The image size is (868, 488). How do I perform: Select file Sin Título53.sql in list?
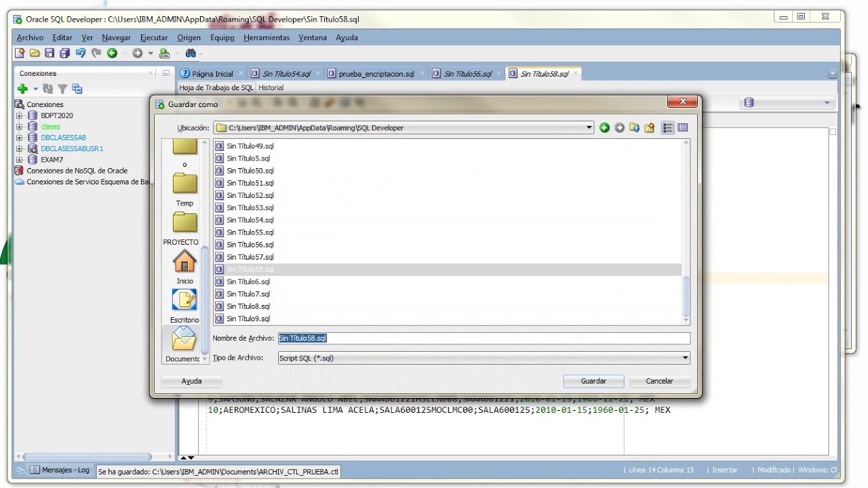point(250,207)
